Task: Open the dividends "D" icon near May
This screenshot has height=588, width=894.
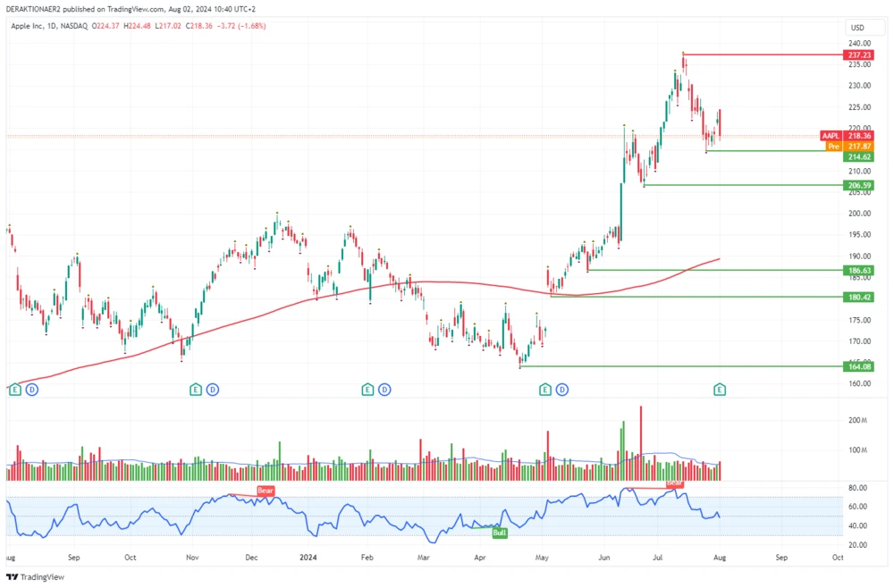Action: pyautogui.click(x=562, y=390)
